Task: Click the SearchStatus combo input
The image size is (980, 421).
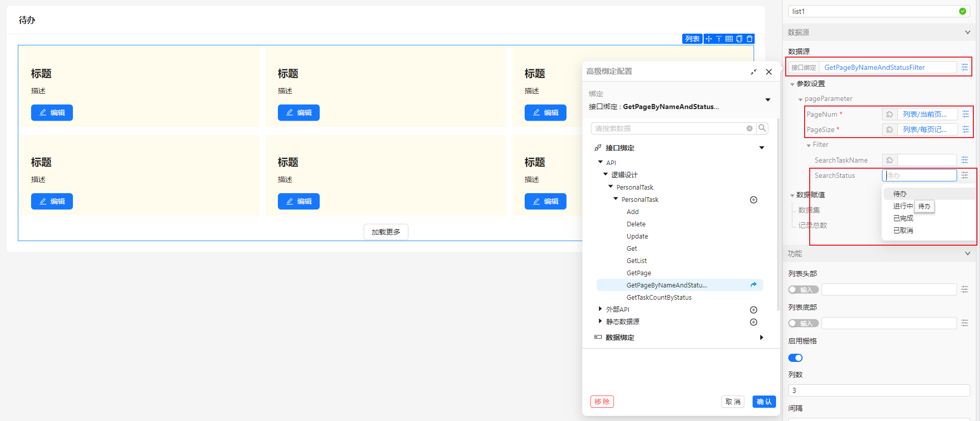Action: click(x=919, y=175)
